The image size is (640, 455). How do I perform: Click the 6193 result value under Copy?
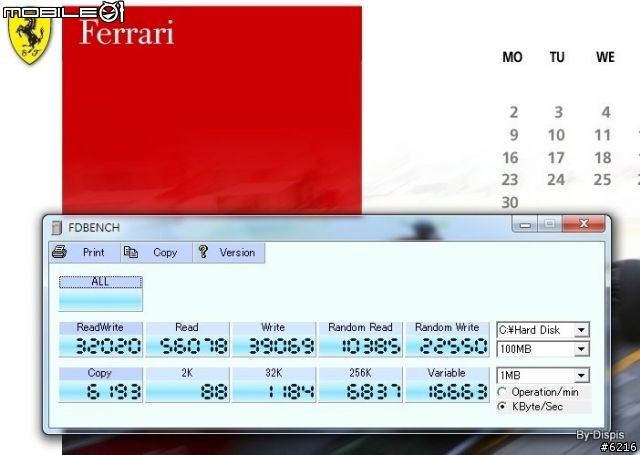tap(114, 392)
